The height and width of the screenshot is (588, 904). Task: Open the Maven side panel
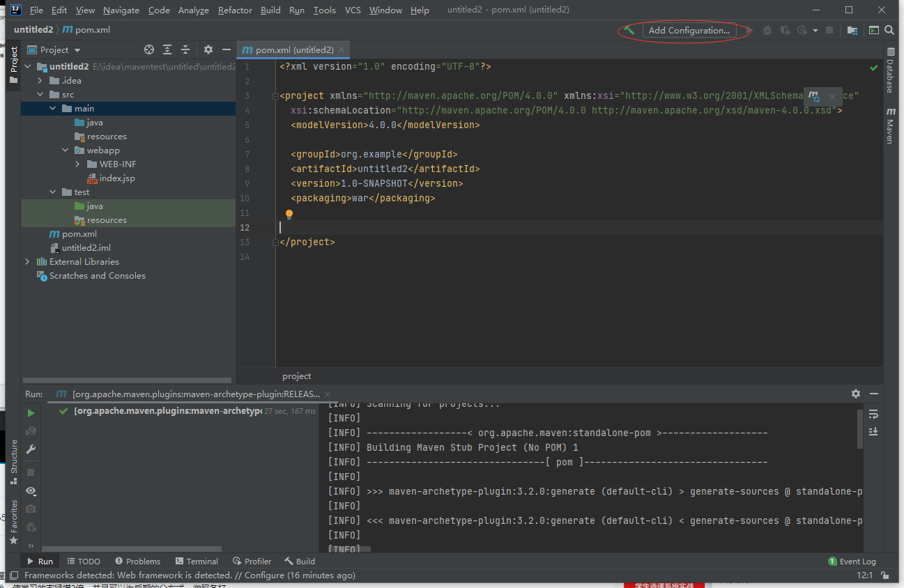click(890, 125)
